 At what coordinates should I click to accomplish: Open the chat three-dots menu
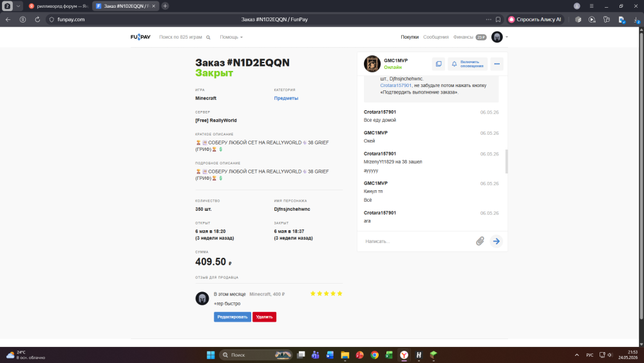[497, 64]
